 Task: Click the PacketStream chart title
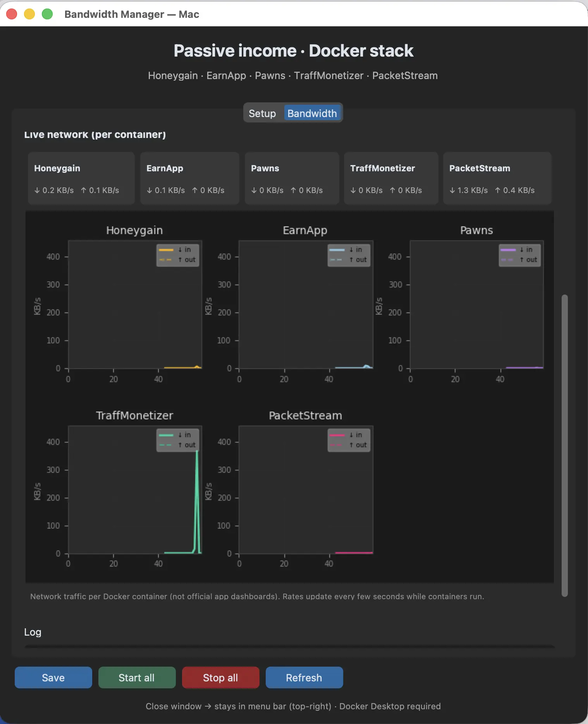click(x=305, y=415)
